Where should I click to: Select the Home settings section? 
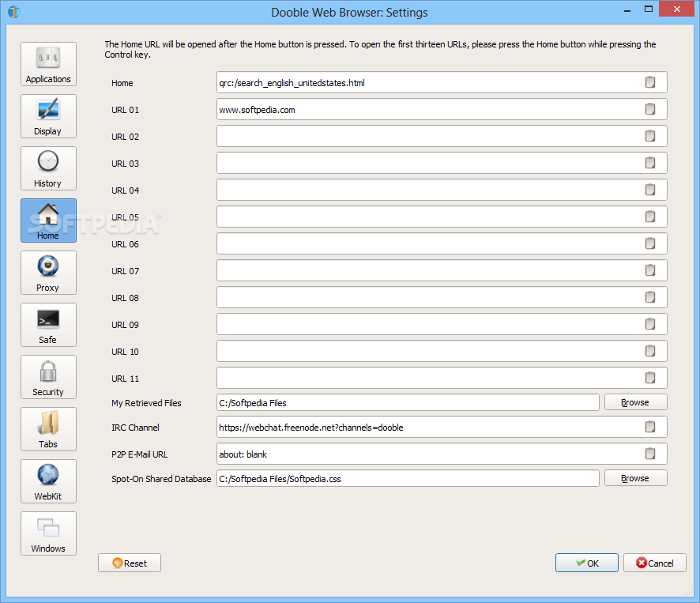pyautogui.click(x=48, y=220)
